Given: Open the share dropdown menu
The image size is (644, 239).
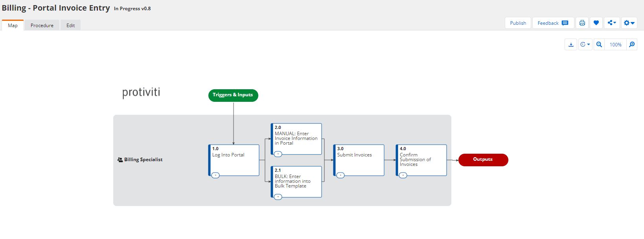Looking at the screenshot, I should coord(612,23).
